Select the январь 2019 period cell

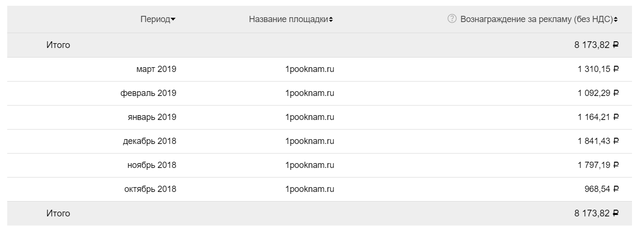coord(151,117)
